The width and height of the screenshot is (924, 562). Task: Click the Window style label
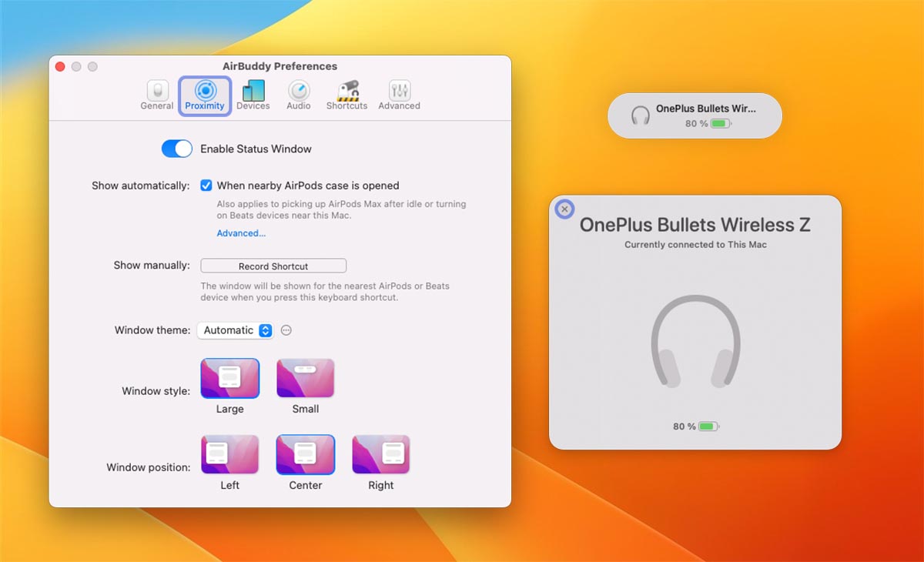(x=156, y=391)
